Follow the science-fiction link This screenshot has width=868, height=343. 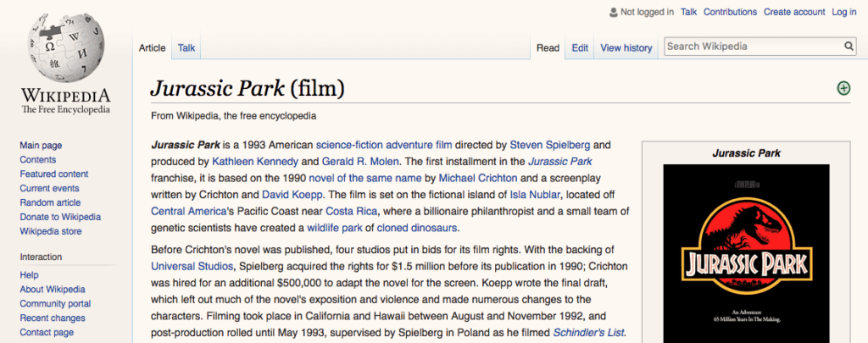[x=349, y=146]
